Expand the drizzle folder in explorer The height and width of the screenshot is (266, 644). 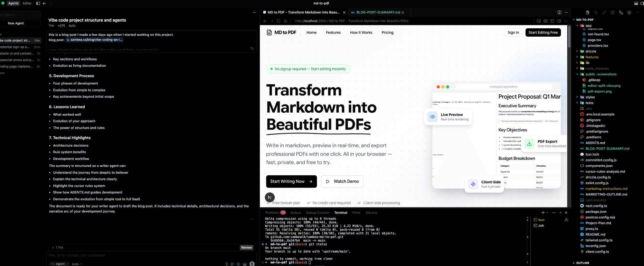[x=591, y=51]
